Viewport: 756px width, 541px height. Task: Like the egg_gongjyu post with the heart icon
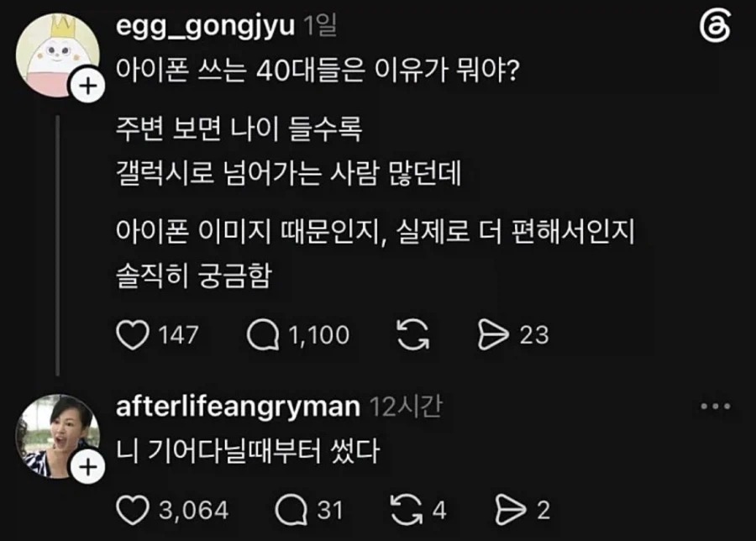[x=133, y=335]
